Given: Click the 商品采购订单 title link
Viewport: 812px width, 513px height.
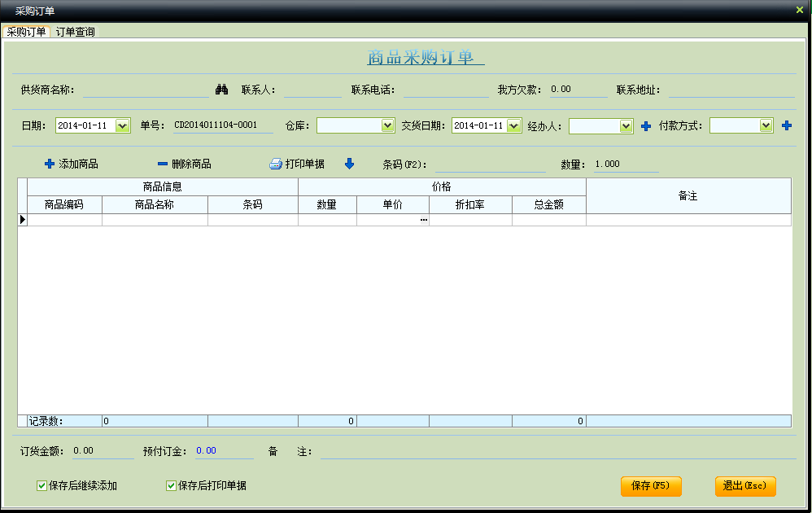Looking at the screenshot, I should pyautogui.click(x=426, y=57).
